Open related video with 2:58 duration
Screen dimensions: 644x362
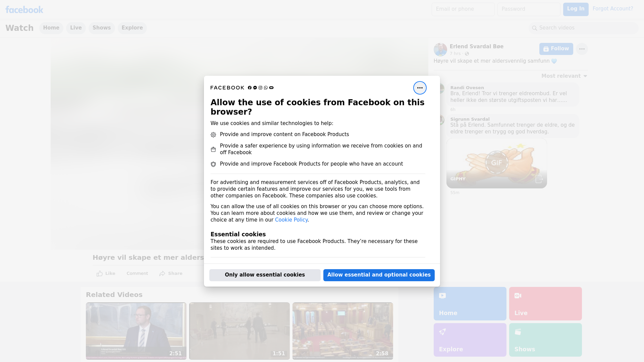coord(342,331)
